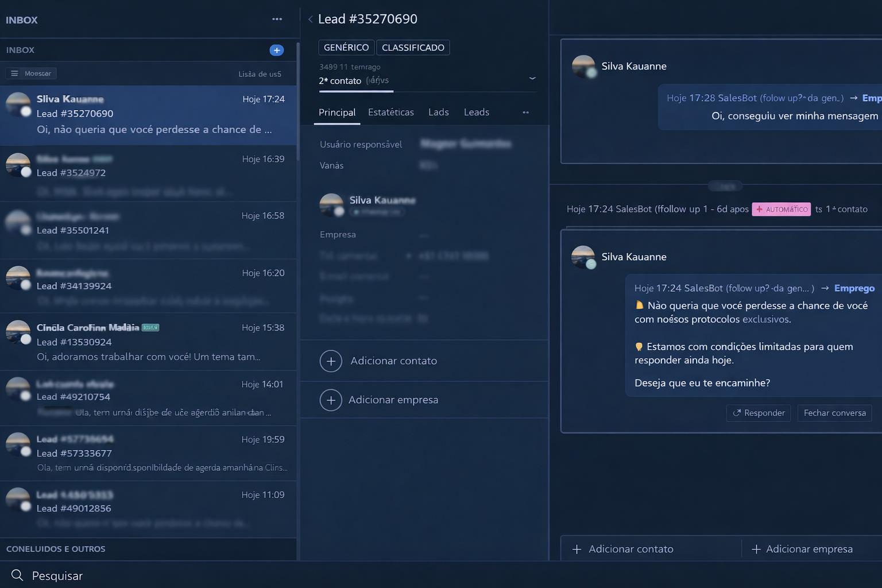The image size is (882, 588).
Task: Click the plus icon beside Adicionar empresa
Action: (331, 400)
